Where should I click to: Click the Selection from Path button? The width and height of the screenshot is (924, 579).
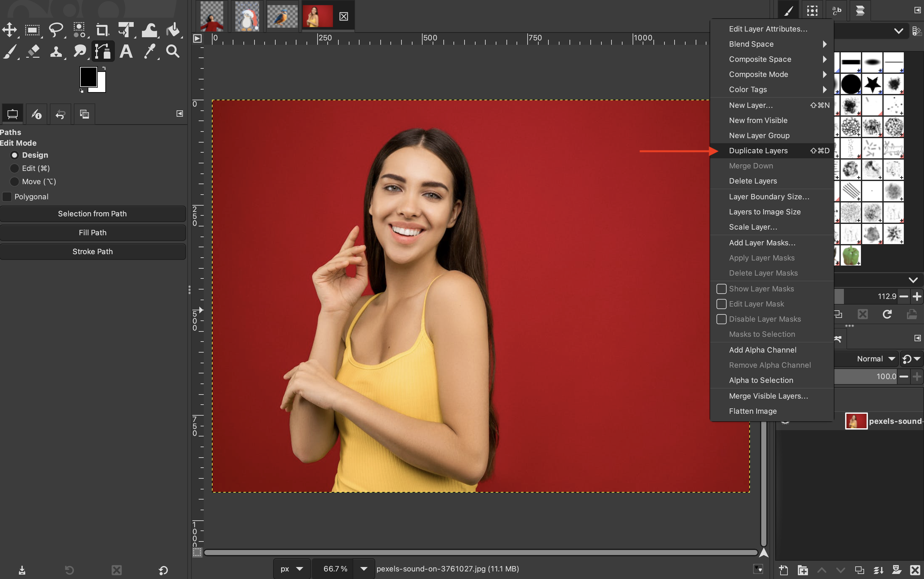[92, 214]
